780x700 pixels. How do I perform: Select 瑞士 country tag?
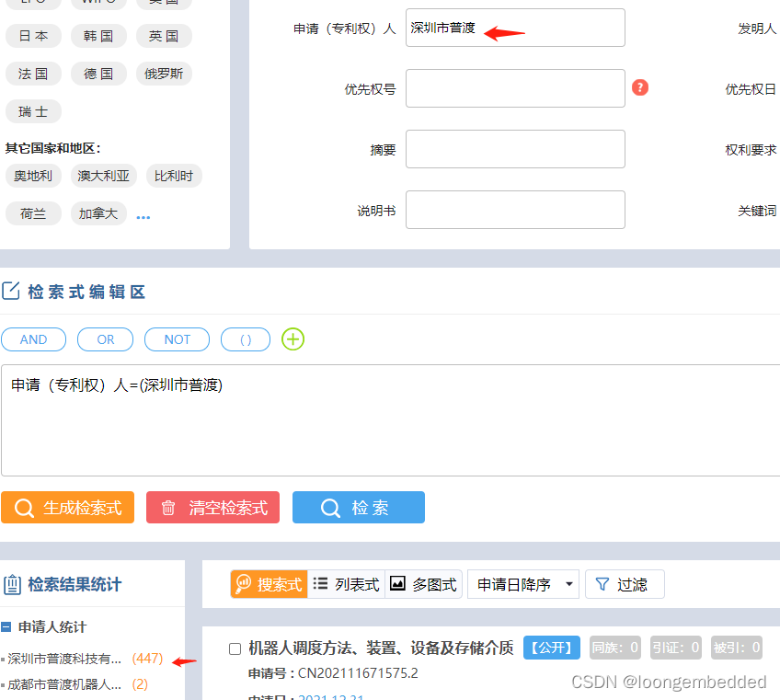33,111
